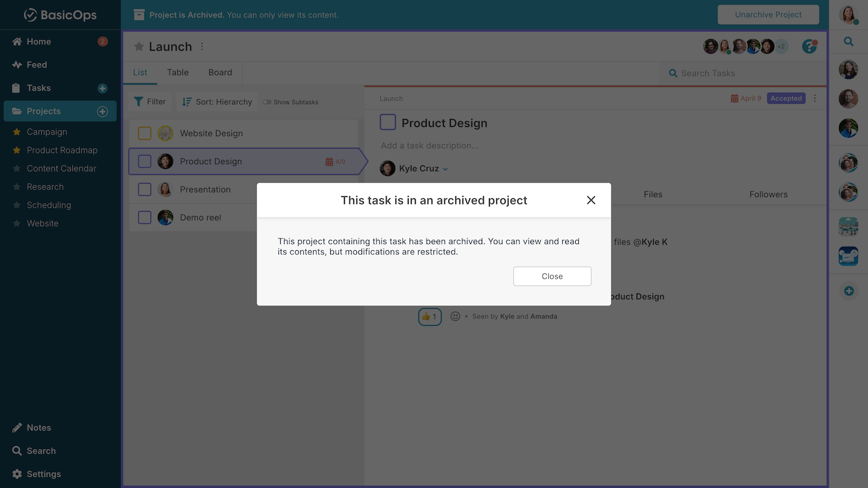Screen dimensions: 868x488
Task: Open the Launch project options menu
Action: click(x=201, y=46)
